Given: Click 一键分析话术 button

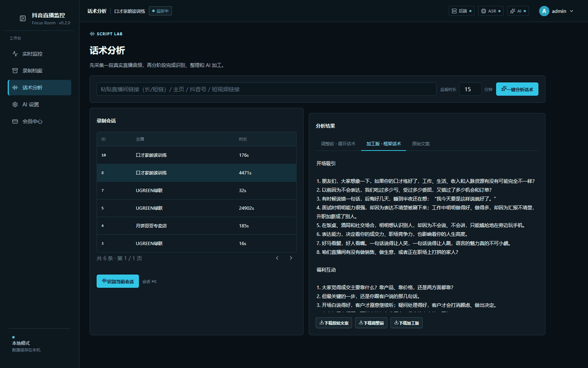Looking at the screenshot, I should (517, 89).
